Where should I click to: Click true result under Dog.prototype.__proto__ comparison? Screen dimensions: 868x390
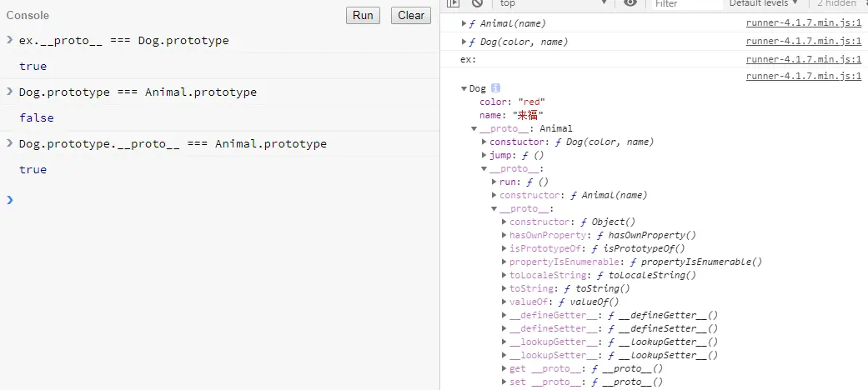point(33,170)
